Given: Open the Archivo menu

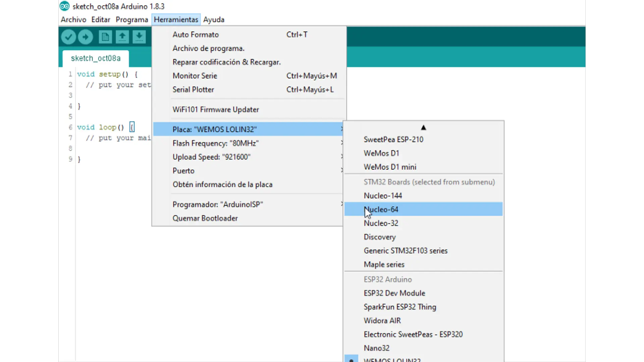Looking at the screenshot, I should click(73, 19).
